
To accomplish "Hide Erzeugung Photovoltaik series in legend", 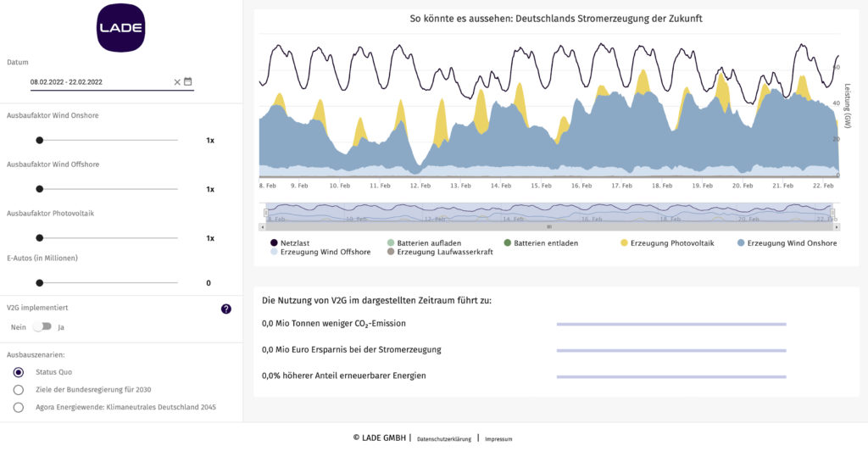I will coord(670,243).
